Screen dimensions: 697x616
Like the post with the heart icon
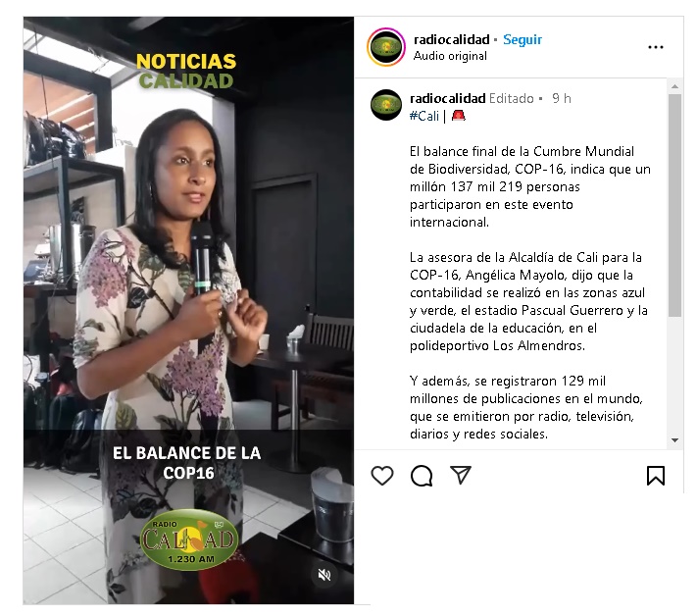(x=382, y=476)
